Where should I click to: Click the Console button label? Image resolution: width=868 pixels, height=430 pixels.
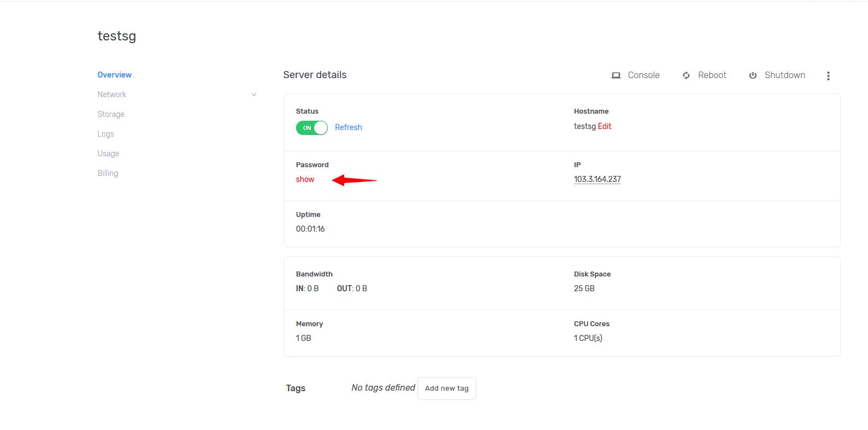pyautogui.click(x=643, y=75)
